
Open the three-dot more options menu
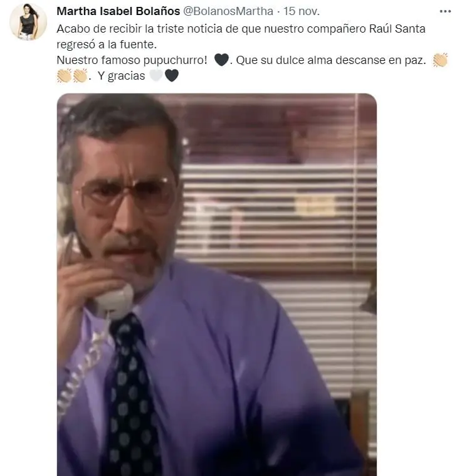click(x=445, y=11)
